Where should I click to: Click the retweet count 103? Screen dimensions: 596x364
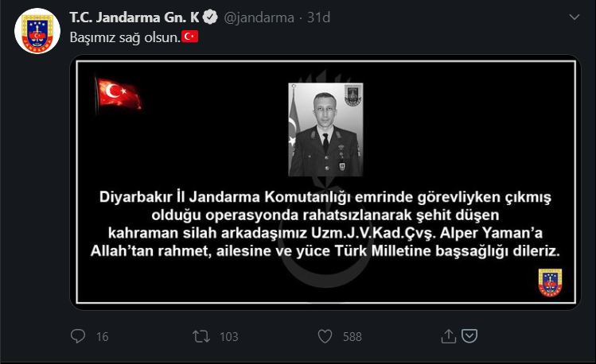[229, 337]
